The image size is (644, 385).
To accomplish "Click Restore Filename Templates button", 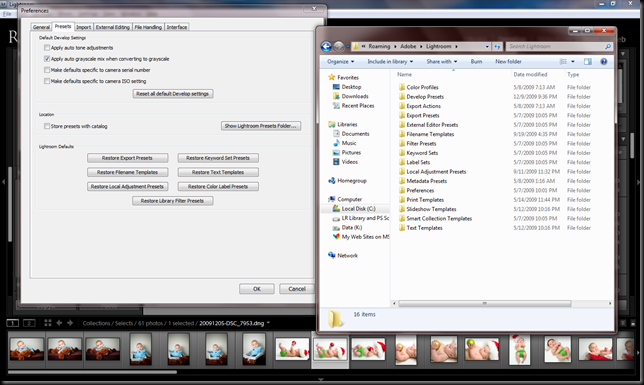I will (x=127, y=172).
